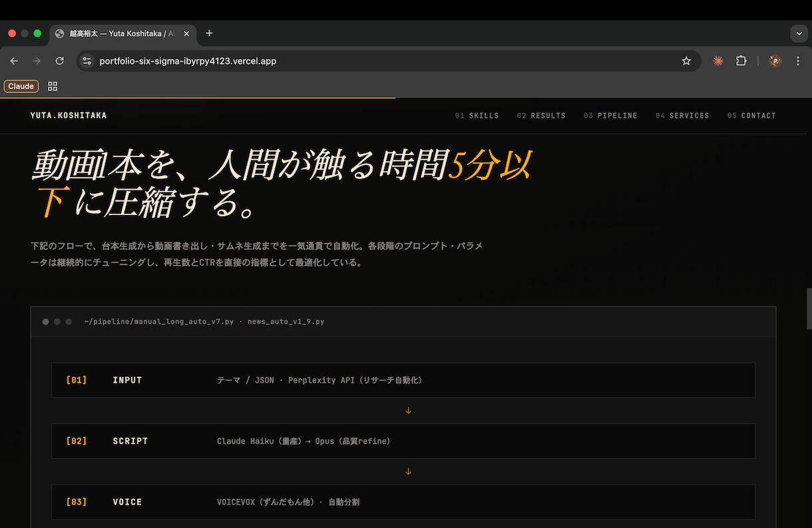812x528 pixels.
Task: Bookmark this page with the star icon
Action: (686, 61)
